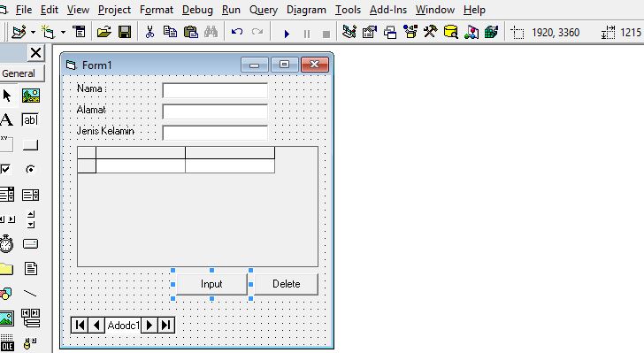This screenshot has height=353, width=644.
Task: Click the Break pause button
Action: tap(307, 34)
